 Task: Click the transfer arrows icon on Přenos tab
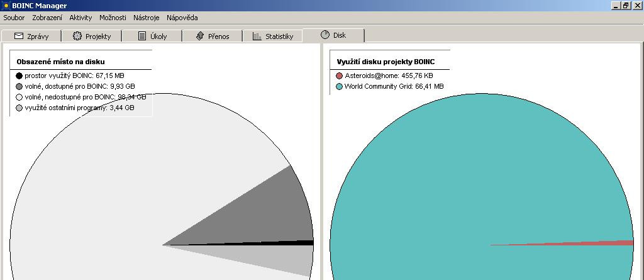point(200,36)
